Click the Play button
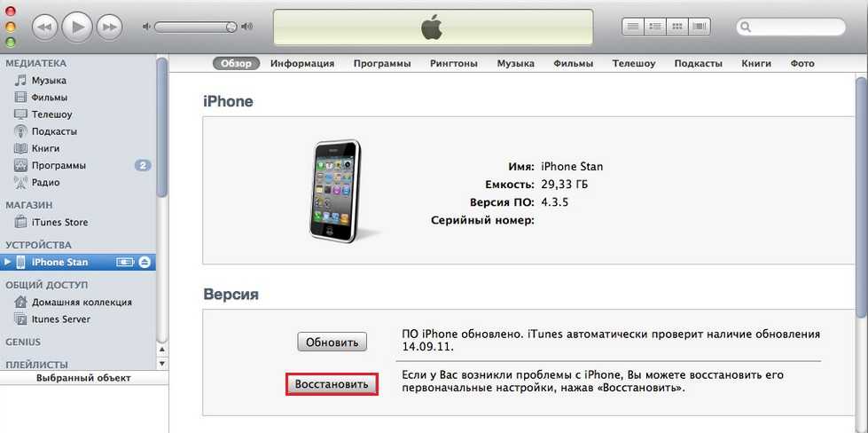This screenshot has height=433, width=868. coord(77,26)
